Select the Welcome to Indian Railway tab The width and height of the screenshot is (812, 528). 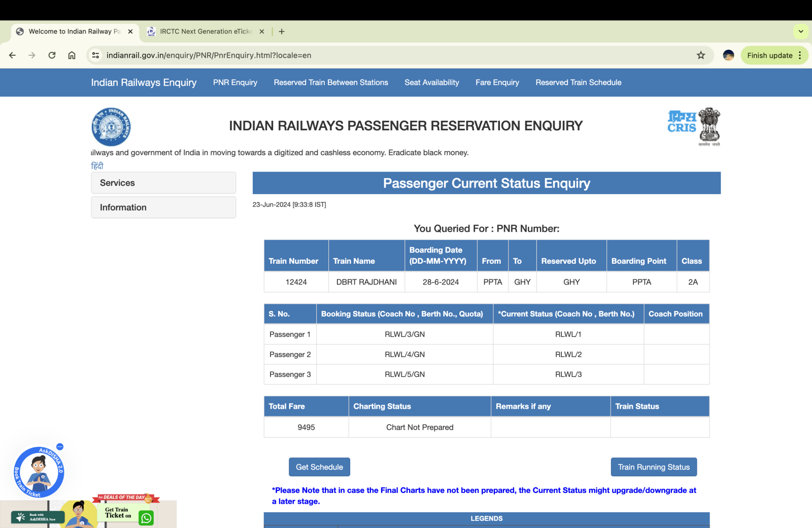[x=75, y=31]
